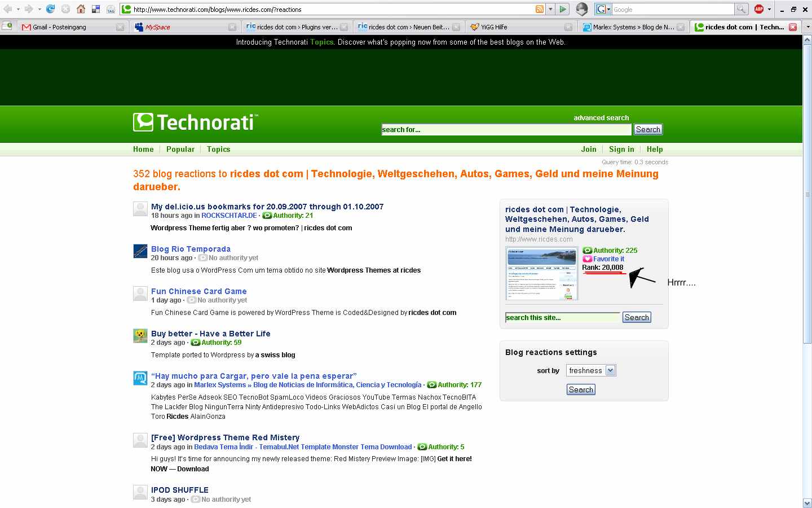Click the Google search input box
This screenshot has width=812, height=508.
(x=673, y=9)
